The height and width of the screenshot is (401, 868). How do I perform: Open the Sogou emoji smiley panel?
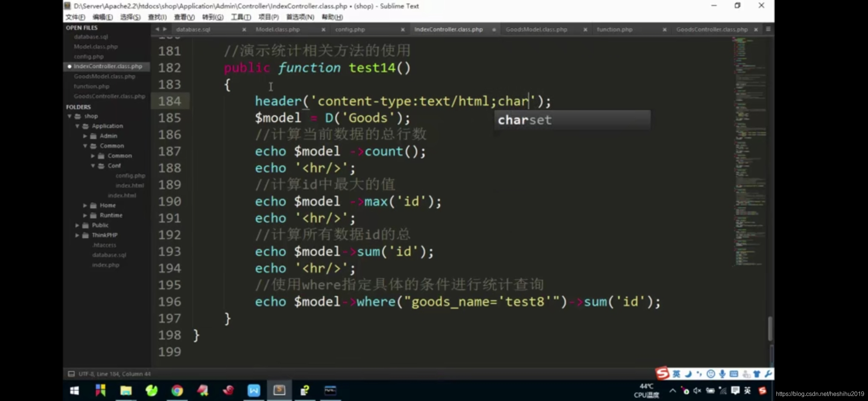coord(711,374)
